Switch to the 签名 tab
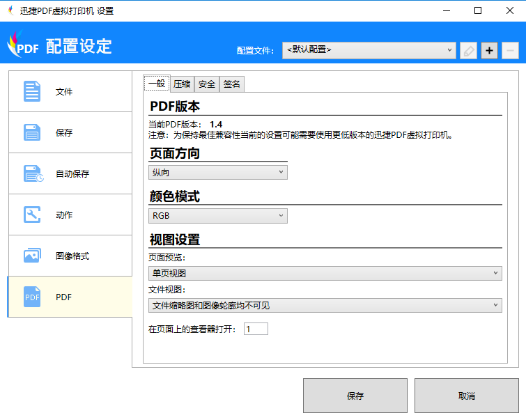The width and height of the screenshot is (526, 420). tap(232, 84)
